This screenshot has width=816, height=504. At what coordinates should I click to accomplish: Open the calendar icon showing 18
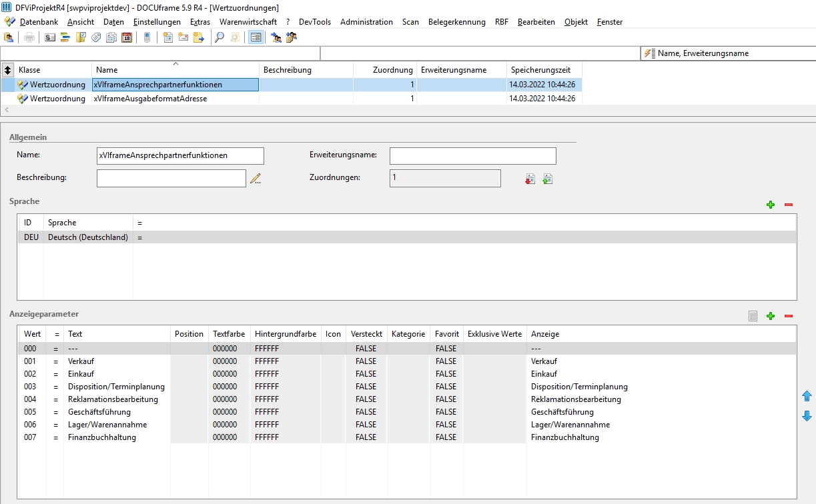tap(127, 37)
